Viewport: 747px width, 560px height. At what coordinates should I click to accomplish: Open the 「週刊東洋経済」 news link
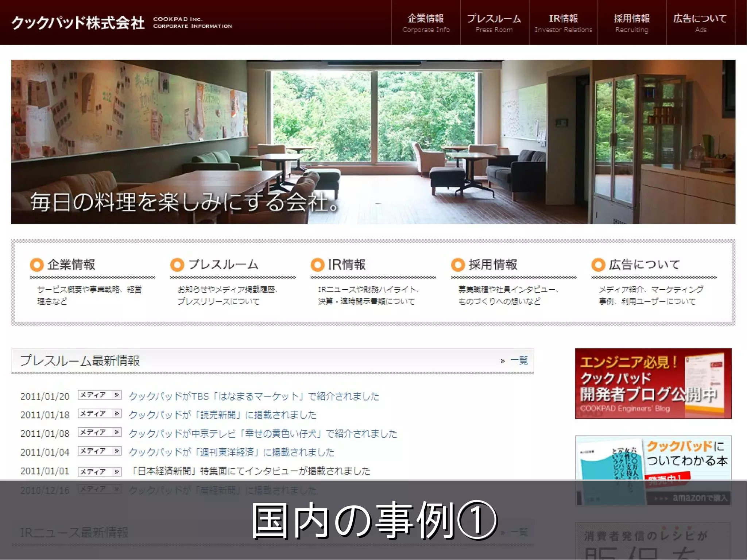click(231, 452)
